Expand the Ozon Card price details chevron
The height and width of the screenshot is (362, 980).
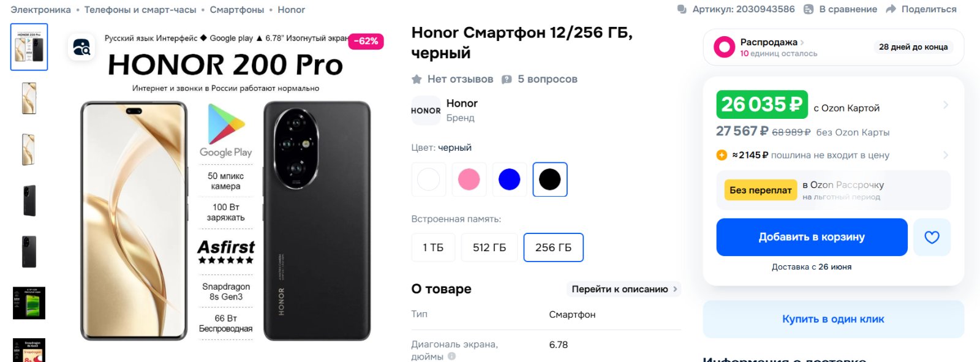tap(946, 105)
